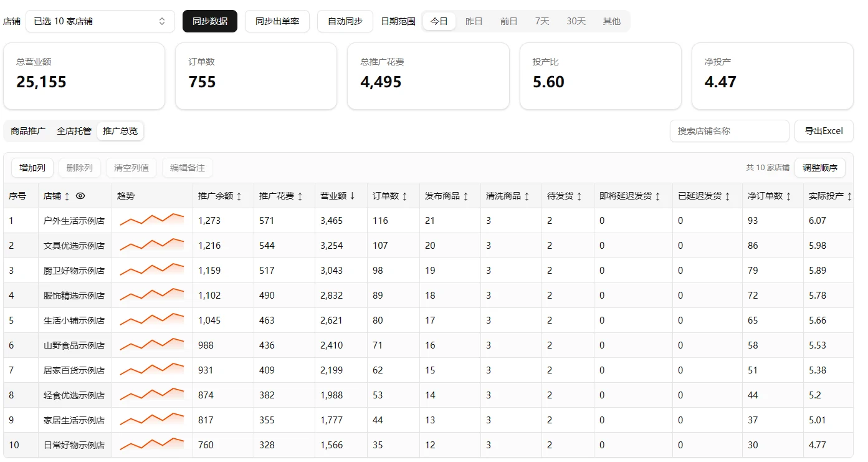The image size is (868, 462).
Task: Sort by 推广花费 column sort arrows
Action: tap(300, 196)
